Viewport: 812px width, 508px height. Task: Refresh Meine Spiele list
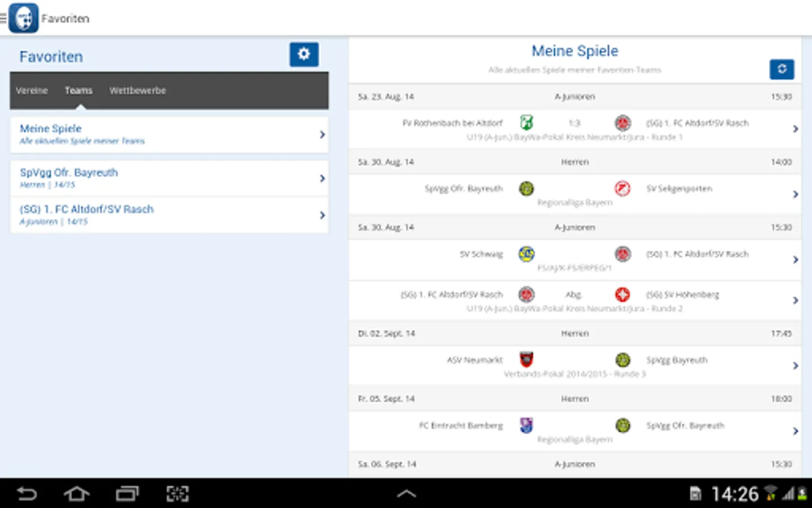(x=782, y=69)
